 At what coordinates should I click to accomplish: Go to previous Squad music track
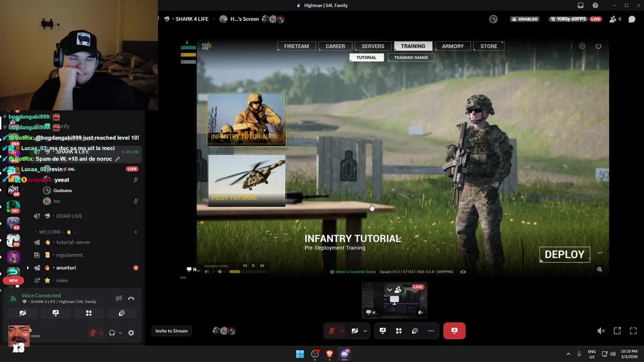point(245,265)
